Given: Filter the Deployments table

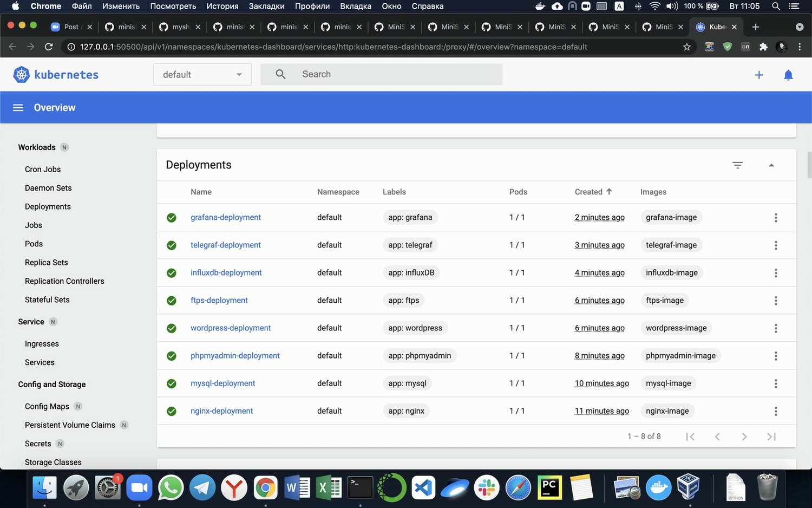Looking at the screenshot, I should coord(737,165).
